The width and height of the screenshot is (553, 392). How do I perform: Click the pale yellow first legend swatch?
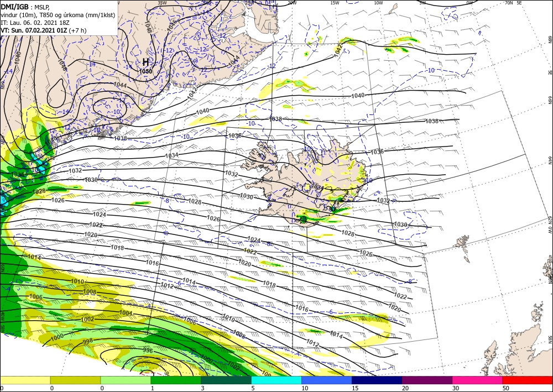25,380
